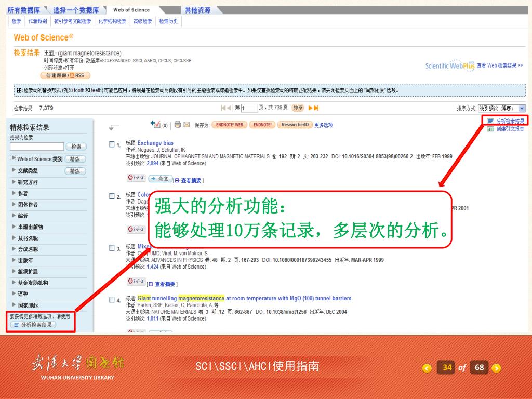This screenshot has width=532, height=399.
Task: Click SFX icon under record 2
Action: pos(136,229)
